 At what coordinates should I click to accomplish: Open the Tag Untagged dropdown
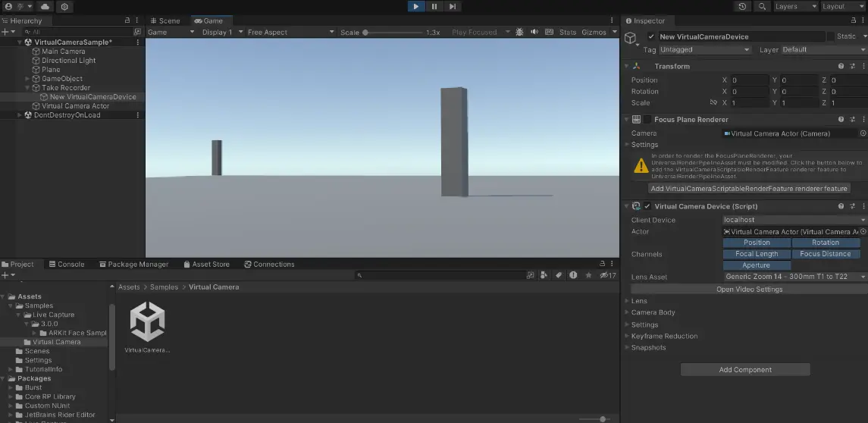coord(705,50)
